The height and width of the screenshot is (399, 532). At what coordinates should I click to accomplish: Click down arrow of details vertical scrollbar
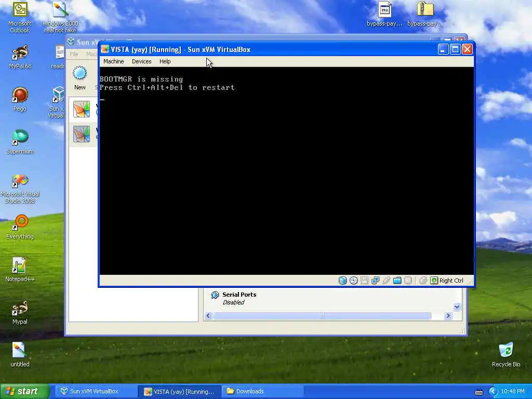[457, 307]
